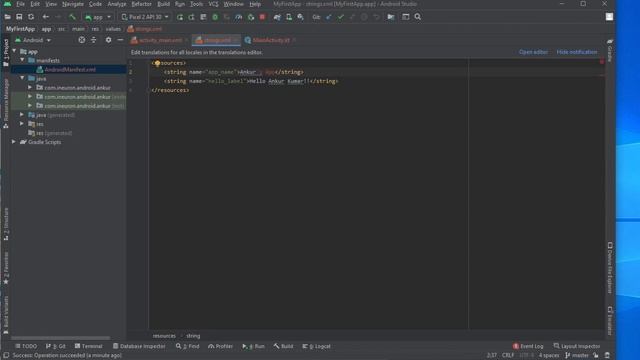Click the Sync/reload from disk icon

[x=31, y=17]
